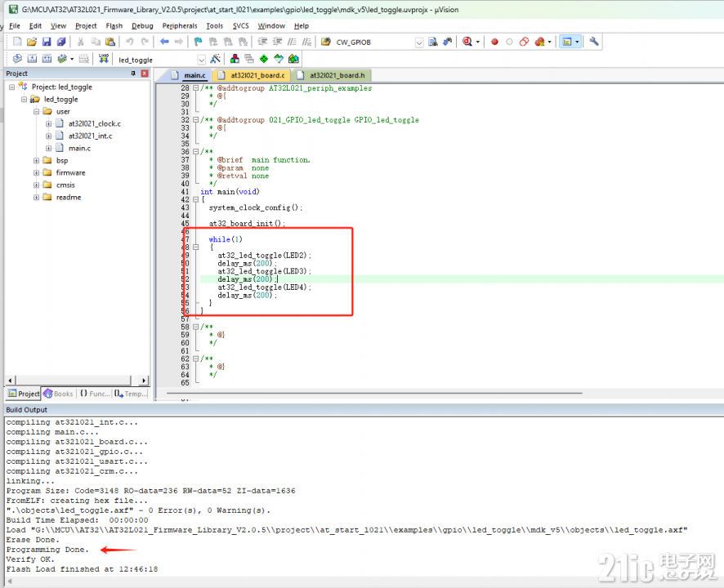Screen dimensions: 724x588
Task: Open Configuration with the wrench icon
Action: [x=594, y=42]
